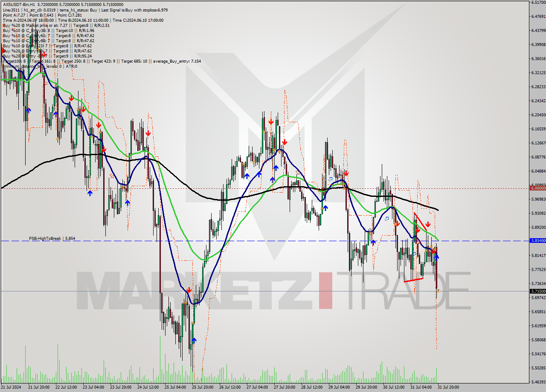The image size is (546, 392).
Task: Click the '31 Jul 20:00' time axis label
Action: coord(448,387)
